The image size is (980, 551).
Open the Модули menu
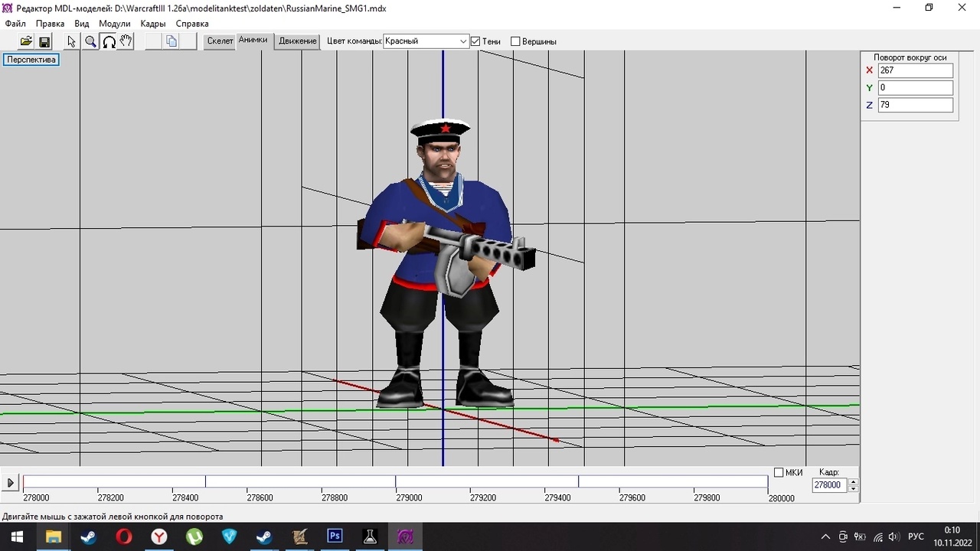115,24
